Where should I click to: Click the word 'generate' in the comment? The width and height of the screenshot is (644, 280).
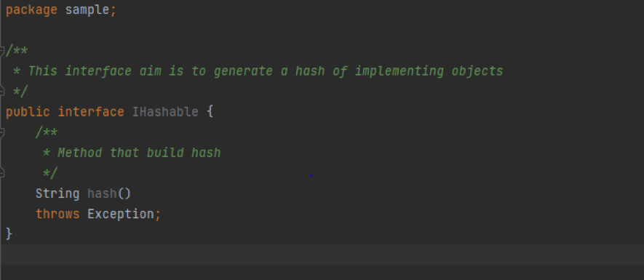[x=243, y=71]
